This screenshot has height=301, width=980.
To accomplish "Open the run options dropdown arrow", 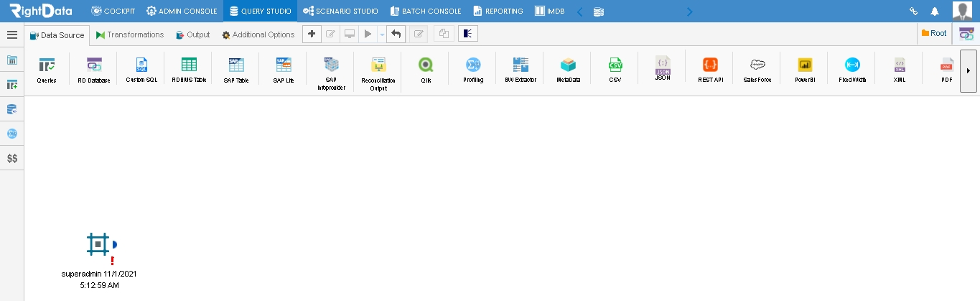I will (382, 34).
